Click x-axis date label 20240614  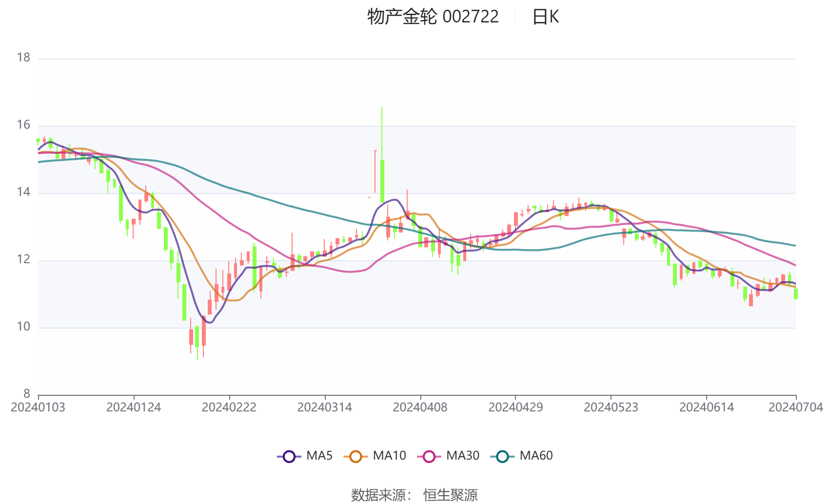707,407
